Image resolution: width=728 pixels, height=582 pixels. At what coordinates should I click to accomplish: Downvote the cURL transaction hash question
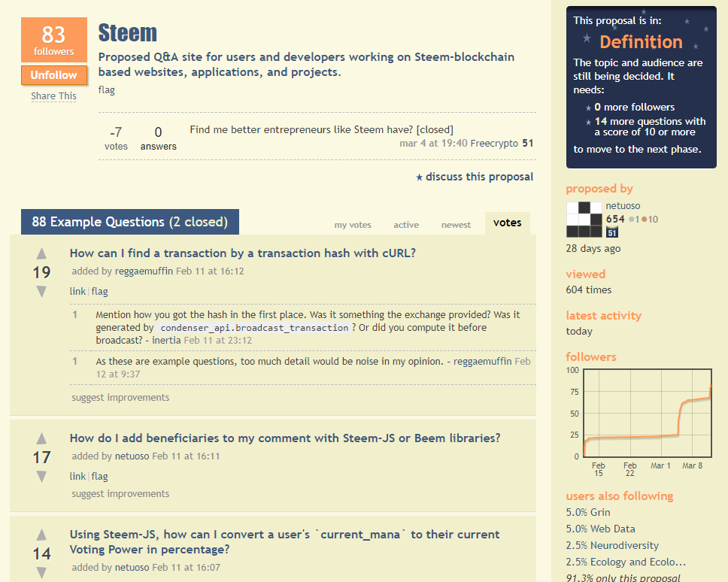pyautogui.click(x=41, y=292)
